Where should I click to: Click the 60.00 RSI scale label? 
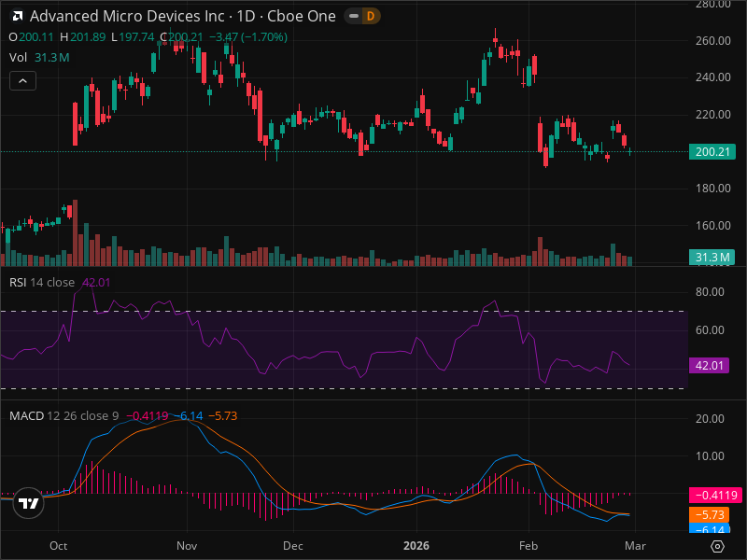(x=710, y=330)
